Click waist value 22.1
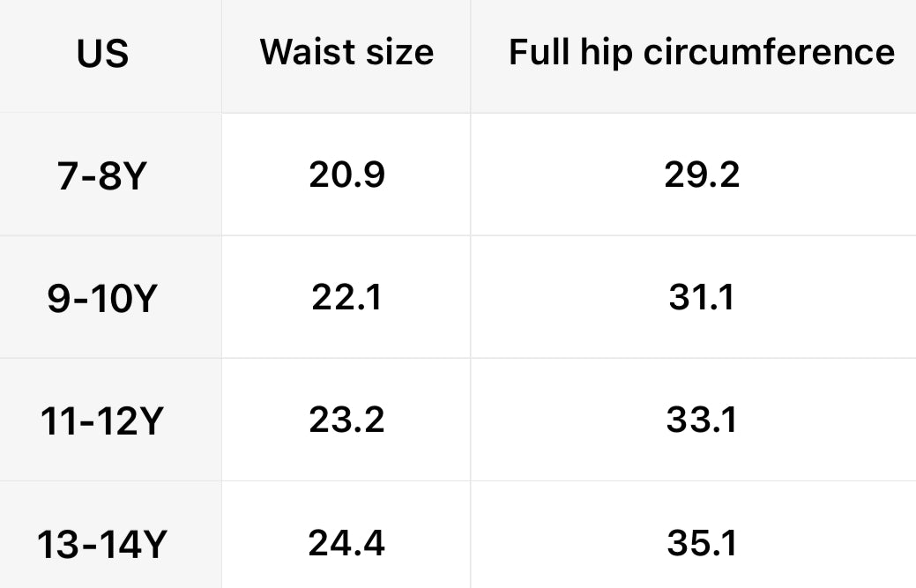 346,298
